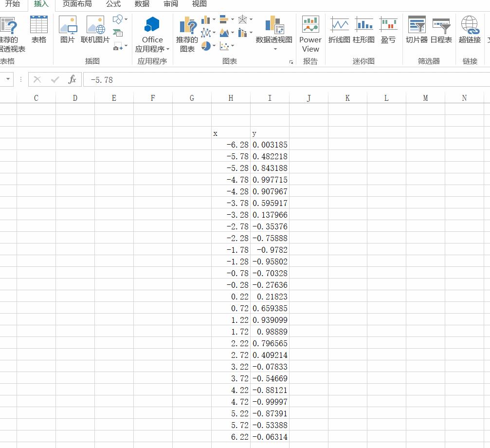Screen dimensions: 490x448
Task: Insert a table with 表格 icon
Action: tap(39, 29)
